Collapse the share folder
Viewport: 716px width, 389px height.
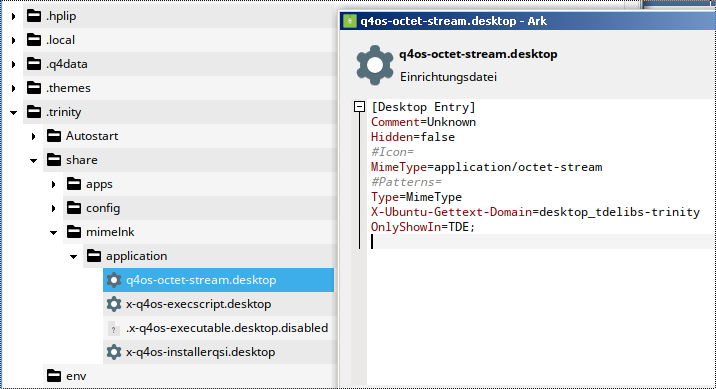pyautogui.click(x=33, y=160)
